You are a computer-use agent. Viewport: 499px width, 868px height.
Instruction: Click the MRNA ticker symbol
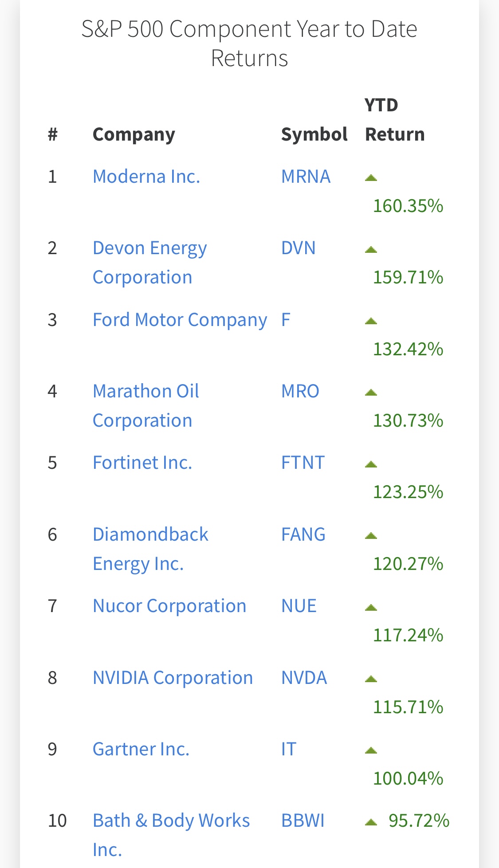pos(306,177)
